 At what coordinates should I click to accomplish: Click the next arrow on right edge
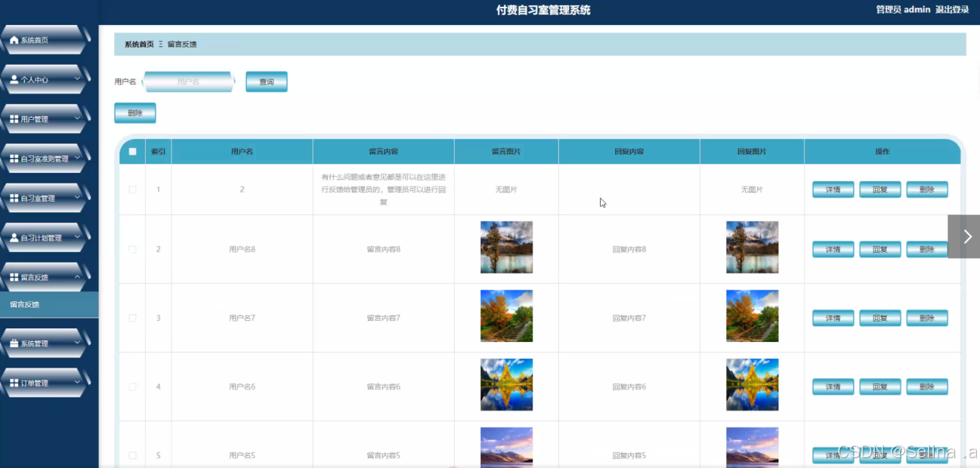coord(966,236)
